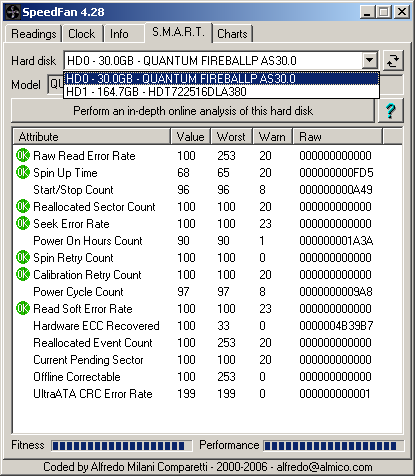The height and width of the screenshot is (476, 415).
Task: Click the Calibration Retry Count label
Action: (87, 275)
